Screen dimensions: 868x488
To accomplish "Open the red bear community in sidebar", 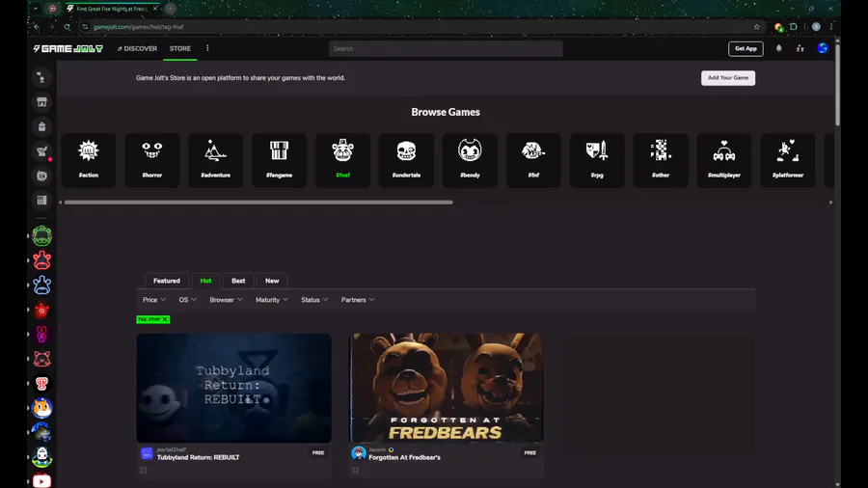I will pyautogui.click(x=41, y=260).
